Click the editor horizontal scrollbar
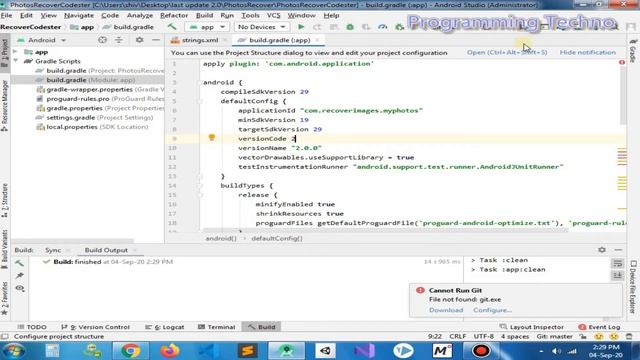The height and width of the screenshot is (360, 640). click(385, 231)
